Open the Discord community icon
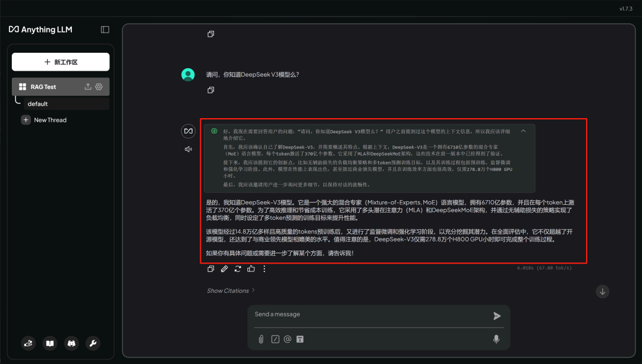642x364 pixels. coord(71,343)
